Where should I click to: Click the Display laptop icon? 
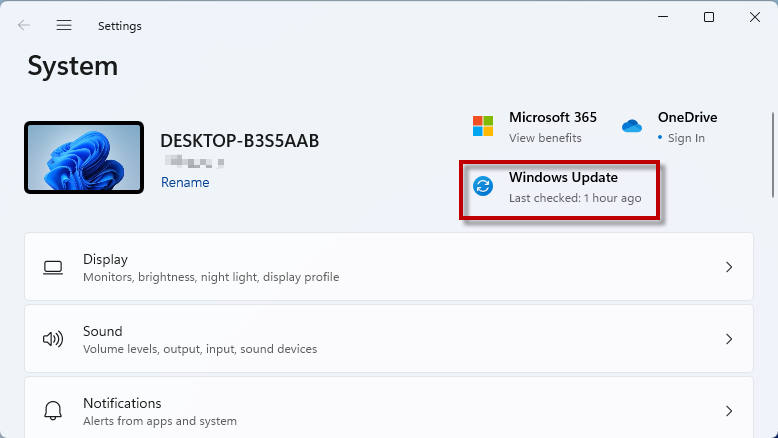tap(53, 268)
